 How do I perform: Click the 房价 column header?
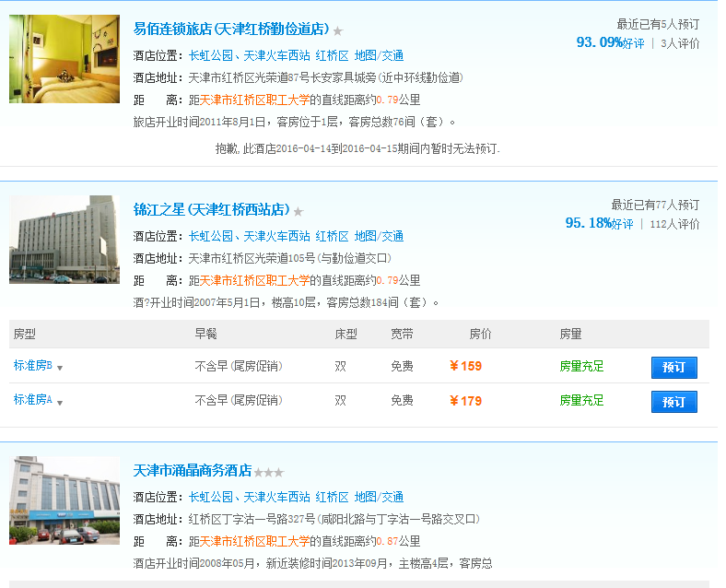coord(481,334)
